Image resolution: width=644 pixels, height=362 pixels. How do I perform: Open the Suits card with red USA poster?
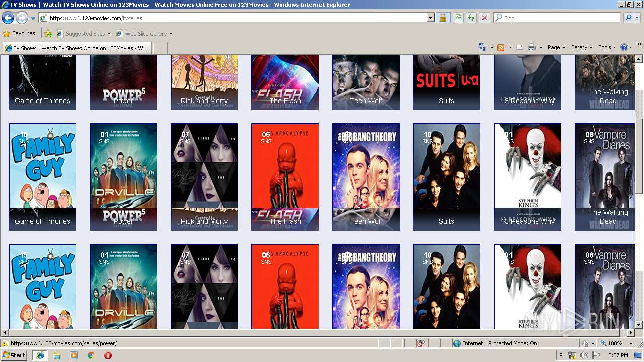[446, 82]
